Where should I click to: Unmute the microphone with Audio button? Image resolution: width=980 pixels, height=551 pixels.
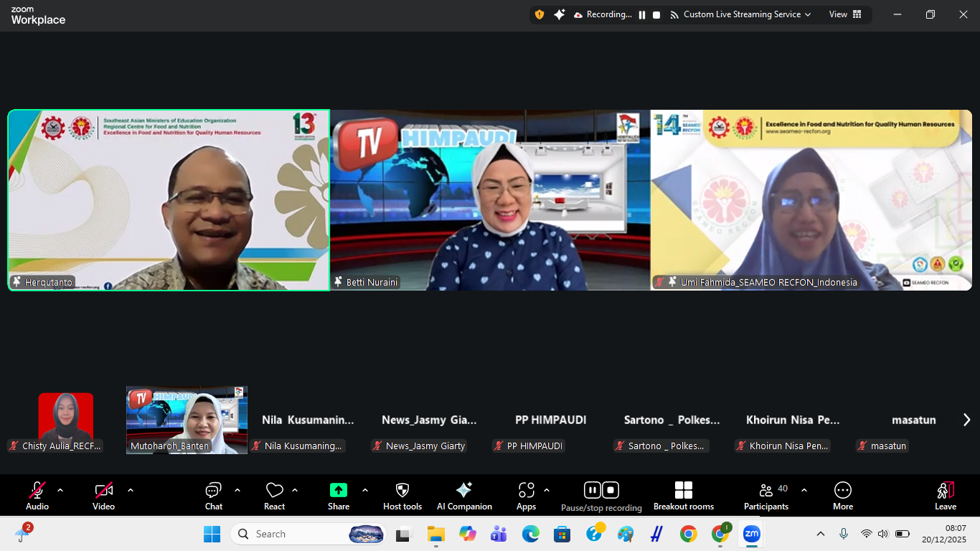(37, 496)
